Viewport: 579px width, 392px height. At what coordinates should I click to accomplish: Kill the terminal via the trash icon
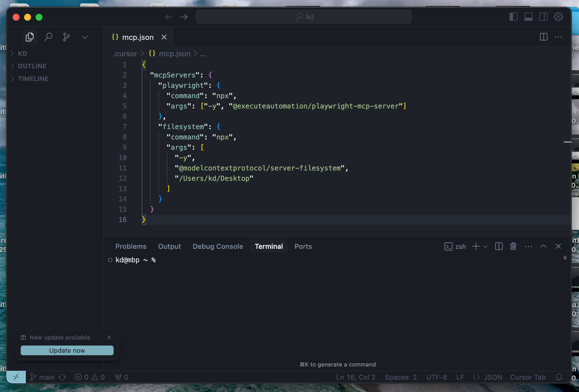click(513, 246)
